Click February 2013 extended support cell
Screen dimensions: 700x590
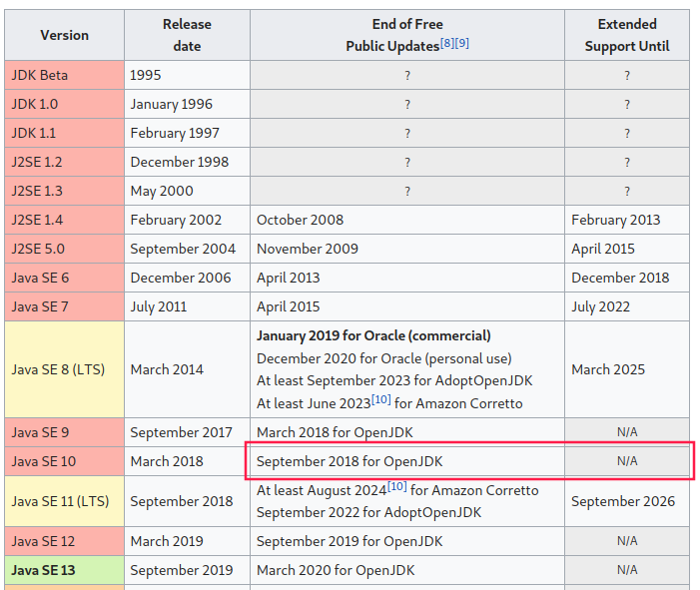(x=627, y=220)
